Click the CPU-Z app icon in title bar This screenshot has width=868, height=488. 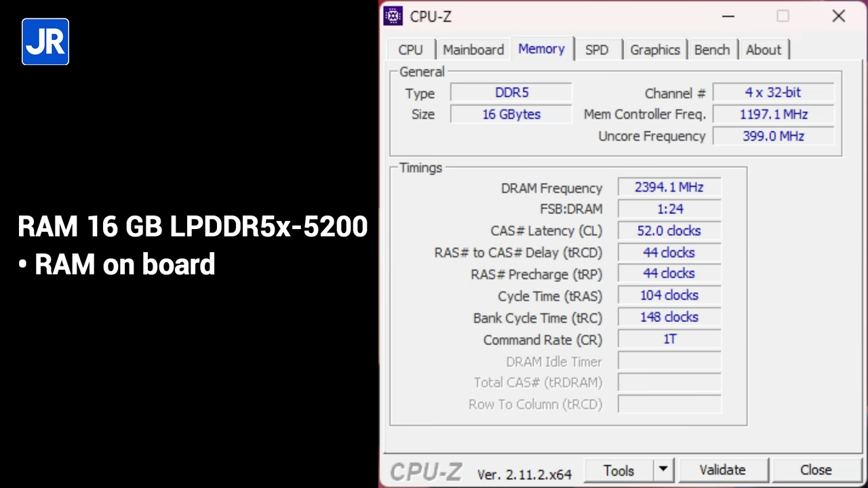393,16
